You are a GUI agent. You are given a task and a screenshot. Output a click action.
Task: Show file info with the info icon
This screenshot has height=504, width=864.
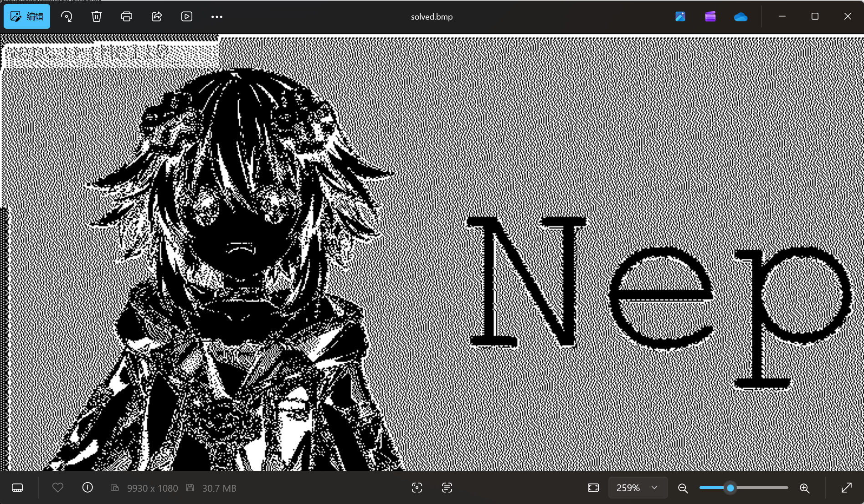click(x=87, y=488)
